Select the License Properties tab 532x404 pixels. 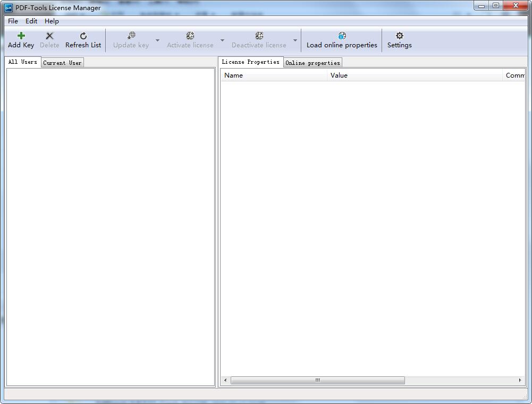250,62
